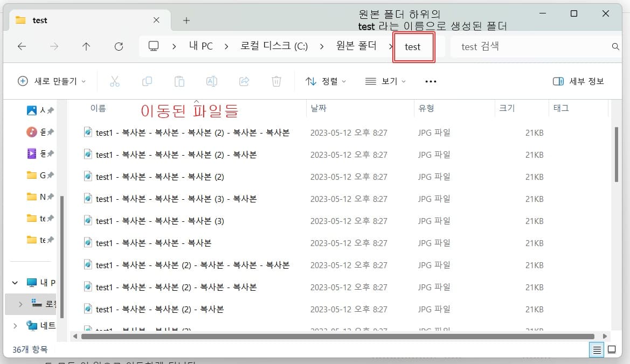Screen dimensions: 630x364
Task: Navigate back with the Back arrow
Action: [x=22, y=47]
